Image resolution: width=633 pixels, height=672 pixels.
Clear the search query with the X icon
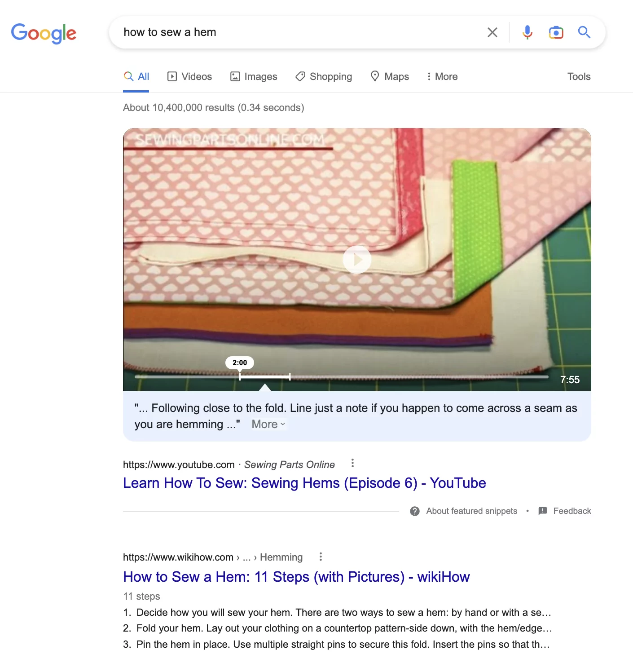(492, 32)
